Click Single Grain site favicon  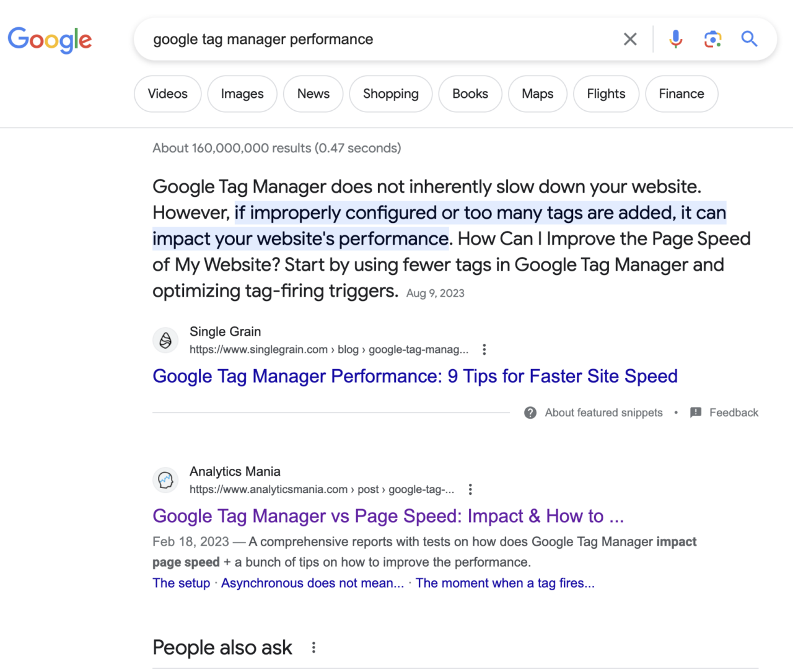point(165,340)
